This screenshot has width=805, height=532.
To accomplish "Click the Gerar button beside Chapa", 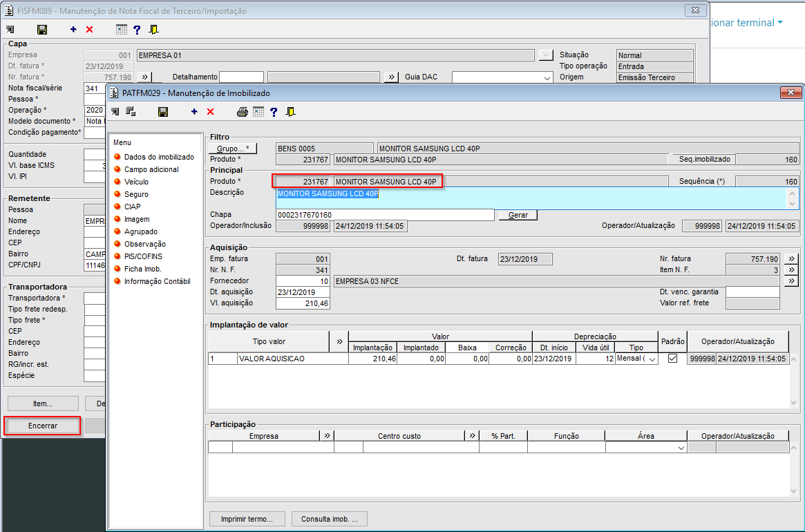I will click(518, 215).
